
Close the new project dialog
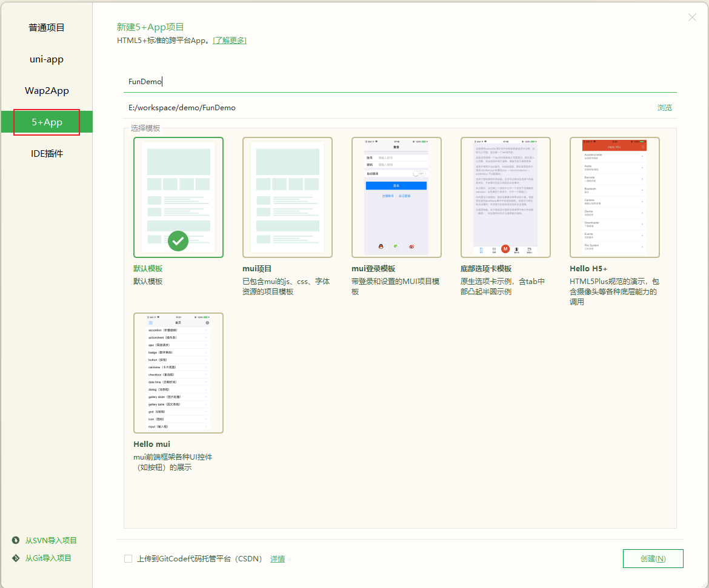click(x=692, y=17)
